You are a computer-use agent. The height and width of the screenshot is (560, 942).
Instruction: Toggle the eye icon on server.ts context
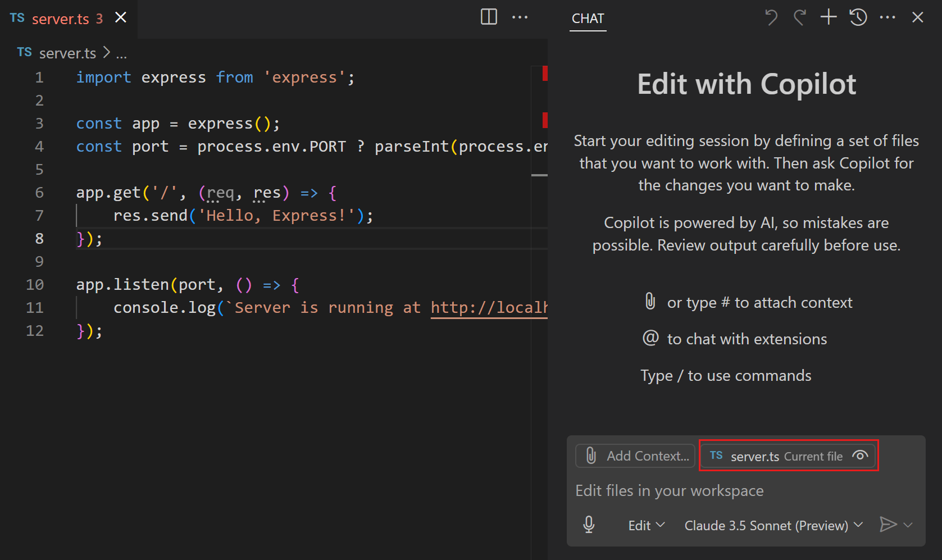click(859, 456)
